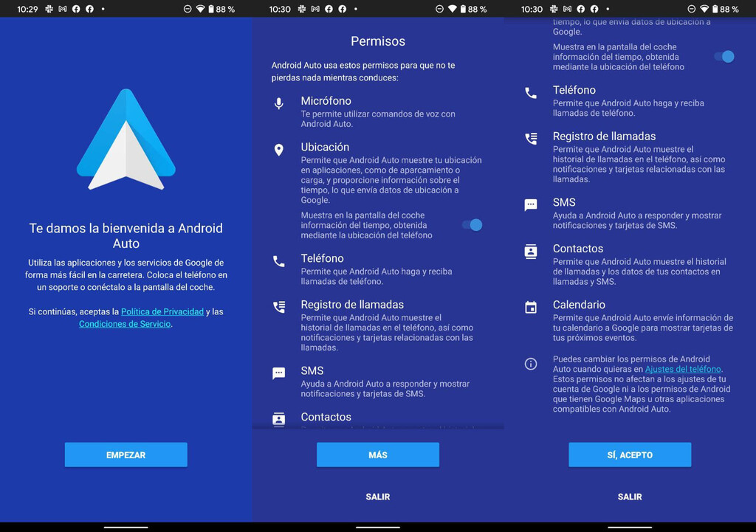Image resolution: width=756 pixels, height=532 pixels.
Task: Click the Android Auto logo on the welcome screen
Action: tap(126, 140)
